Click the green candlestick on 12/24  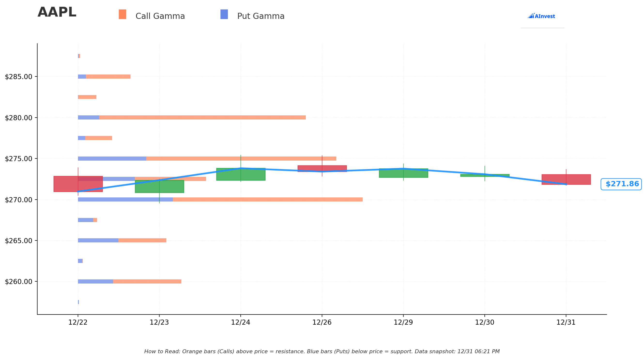(x=241, y=174)
